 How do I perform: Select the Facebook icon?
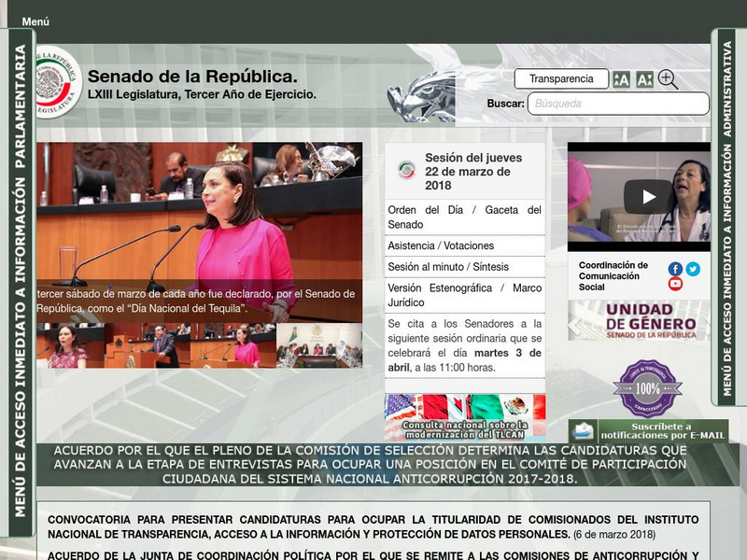(675, 268)
